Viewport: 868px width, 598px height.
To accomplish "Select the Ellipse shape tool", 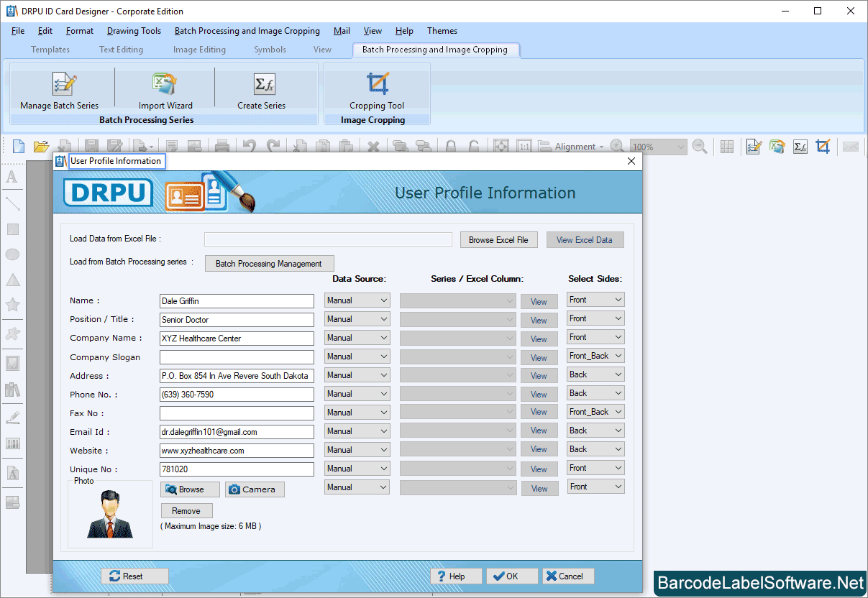I will 12,254.
